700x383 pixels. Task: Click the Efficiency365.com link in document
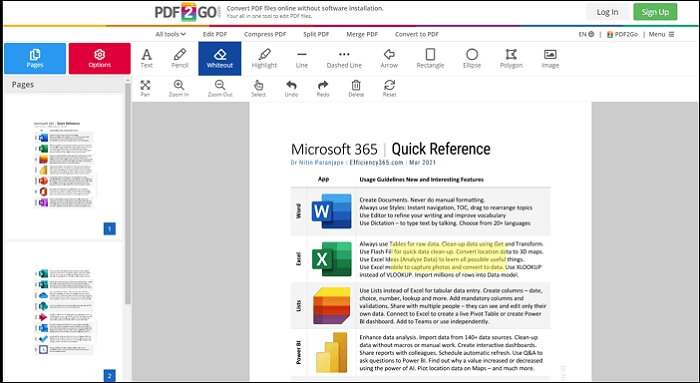pyautogui.click(x=376, y=162)
